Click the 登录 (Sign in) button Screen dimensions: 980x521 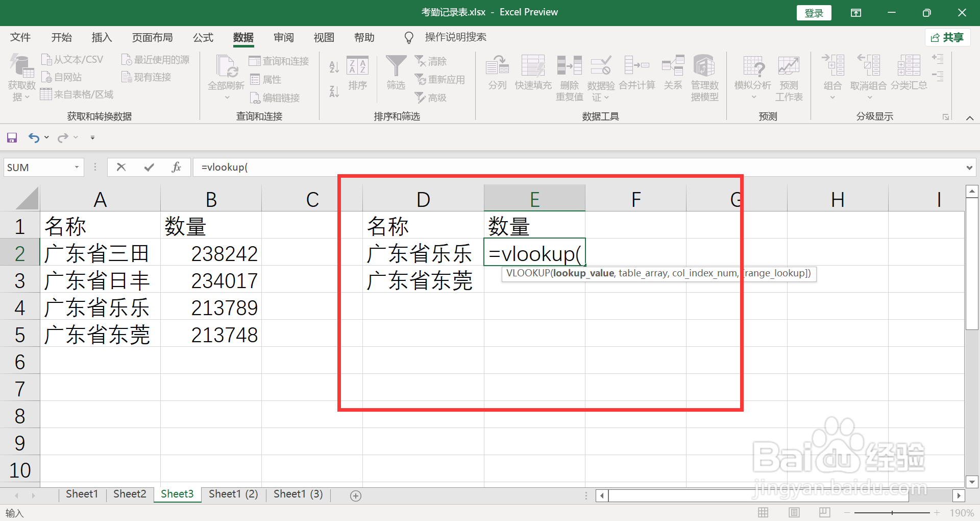(x=814, y=12)
